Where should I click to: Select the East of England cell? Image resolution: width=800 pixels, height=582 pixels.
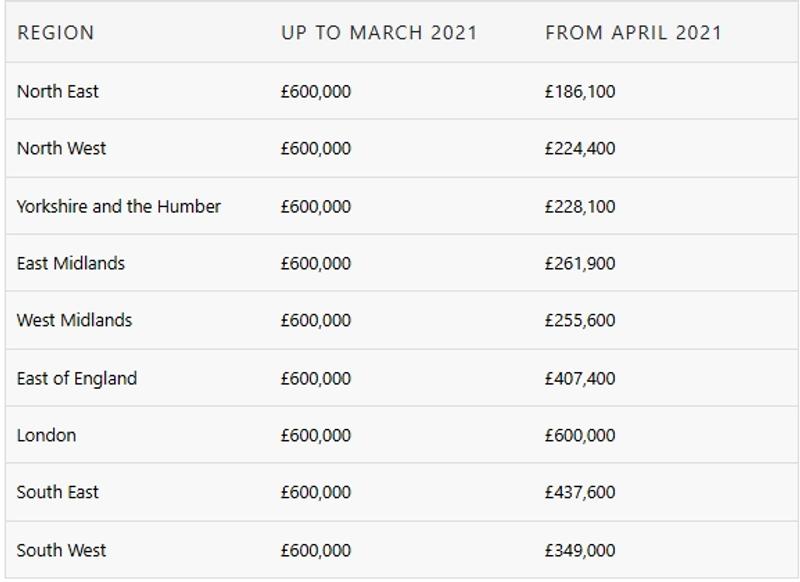click(x=77, y=378)
